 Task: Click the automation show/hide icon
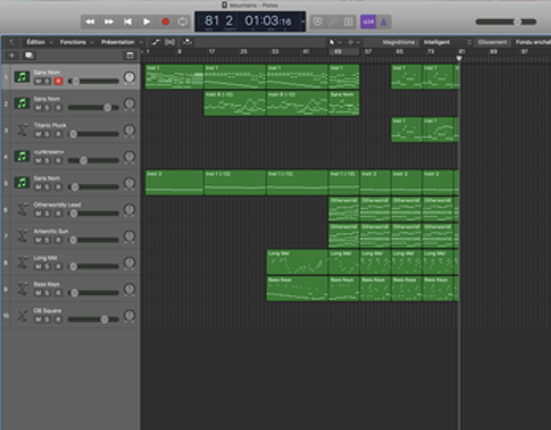pos(155,42)
